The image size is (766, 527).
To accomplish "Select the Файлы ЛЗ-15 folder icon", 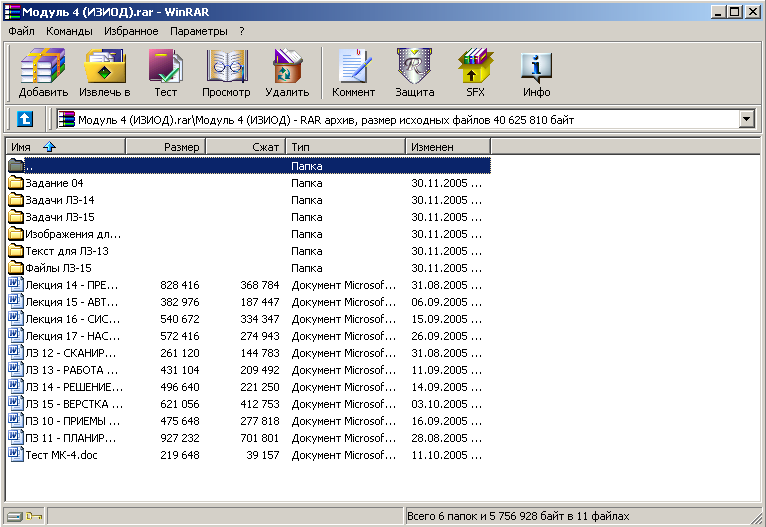I will (x=16, y=268).
